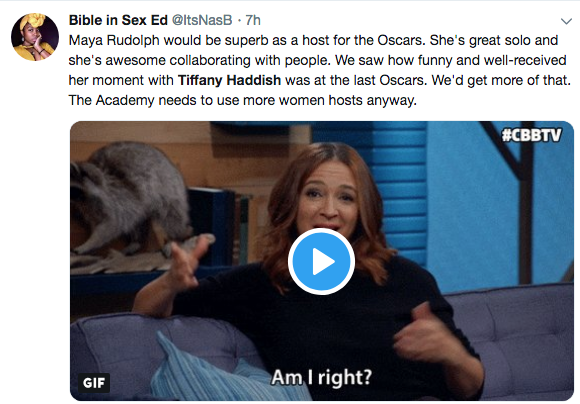Click the #CBBTV watermark in the GIF

(532, 135)
